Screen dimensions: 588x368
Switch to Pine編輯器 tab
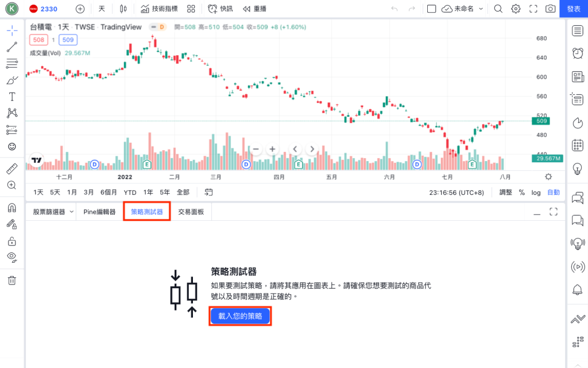click(x=99, y=212)
